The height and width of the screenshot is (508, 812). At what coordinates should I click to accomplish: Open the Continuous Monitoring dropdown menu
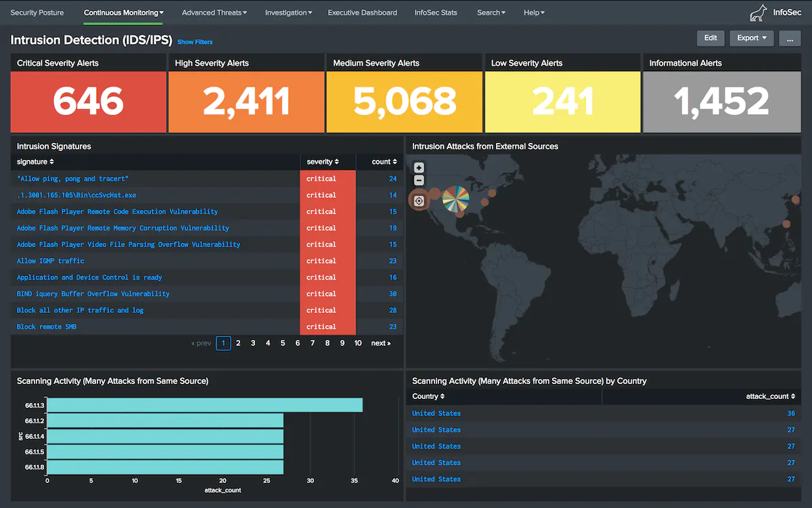pyautogui.click(x=123, y=13)
